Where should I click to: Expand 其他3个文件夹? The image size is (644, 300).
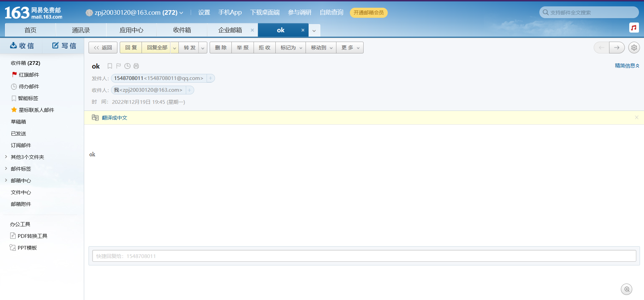[6, 157]
